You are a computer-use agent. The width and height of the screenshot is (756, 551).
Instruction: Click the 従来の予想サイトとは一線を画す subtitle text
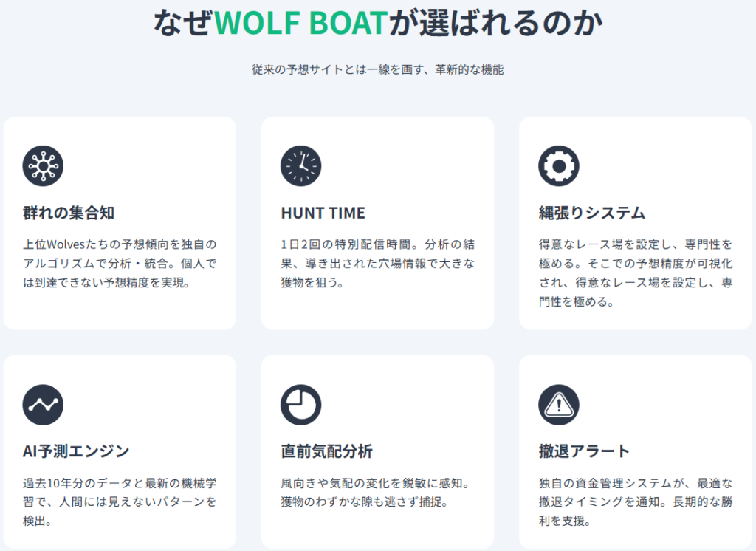[378, 70]
